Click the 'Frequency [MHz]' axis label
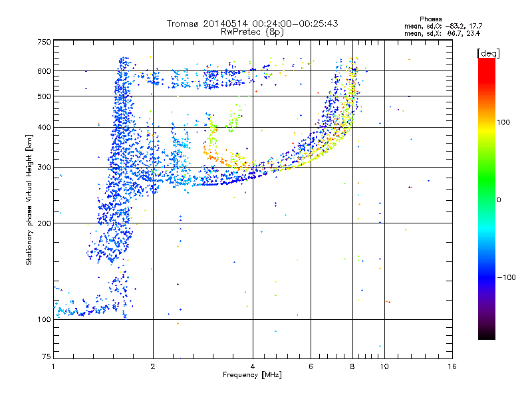This screenshot has width=532, height=399. pyautogui.click(x=252, y=375)
